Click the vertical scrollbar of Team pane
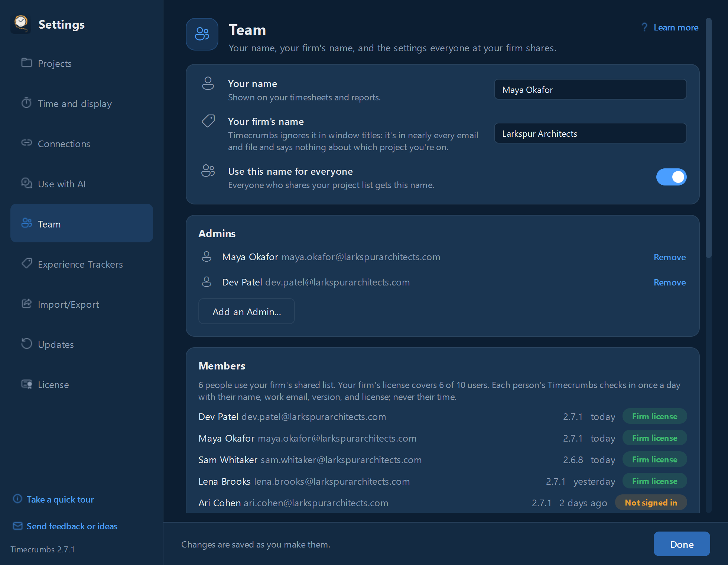 click(708, 138)
